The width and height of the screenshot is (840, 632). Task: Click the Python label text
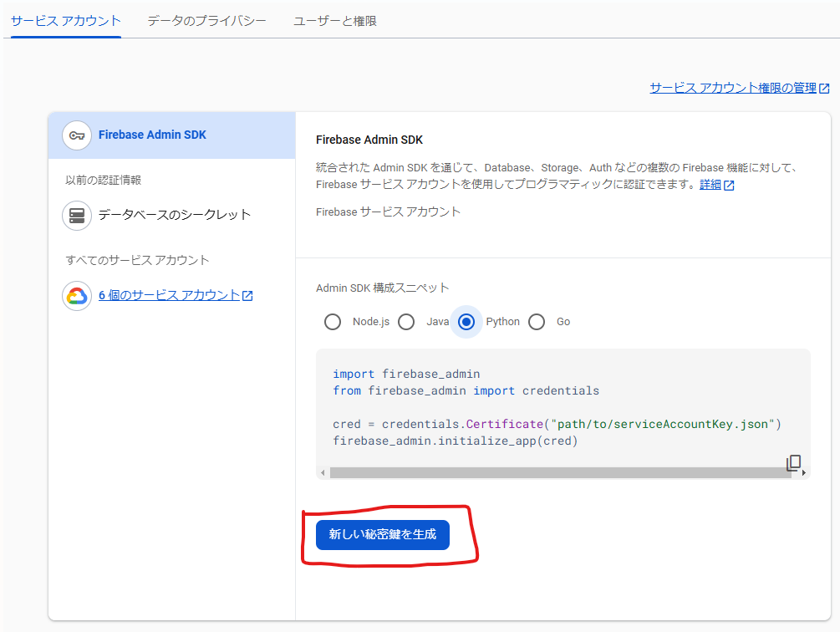pos(502,322)
